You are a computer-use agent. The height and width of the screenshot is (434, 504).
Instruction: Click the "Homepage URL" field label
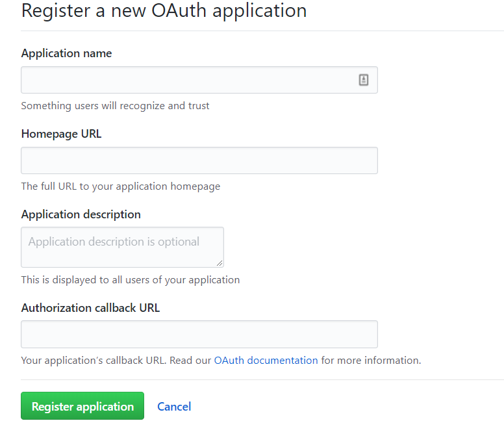click(61, 134)
